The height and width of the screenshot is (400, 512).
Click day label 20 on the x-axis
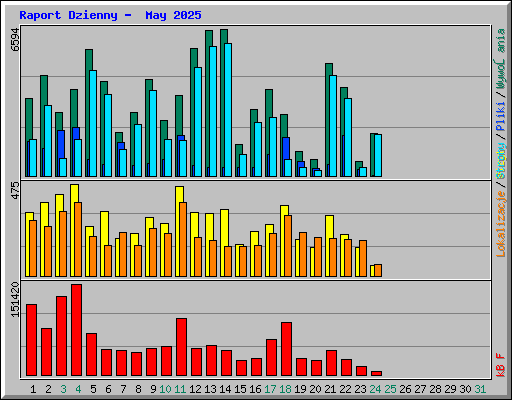point(315,389)
